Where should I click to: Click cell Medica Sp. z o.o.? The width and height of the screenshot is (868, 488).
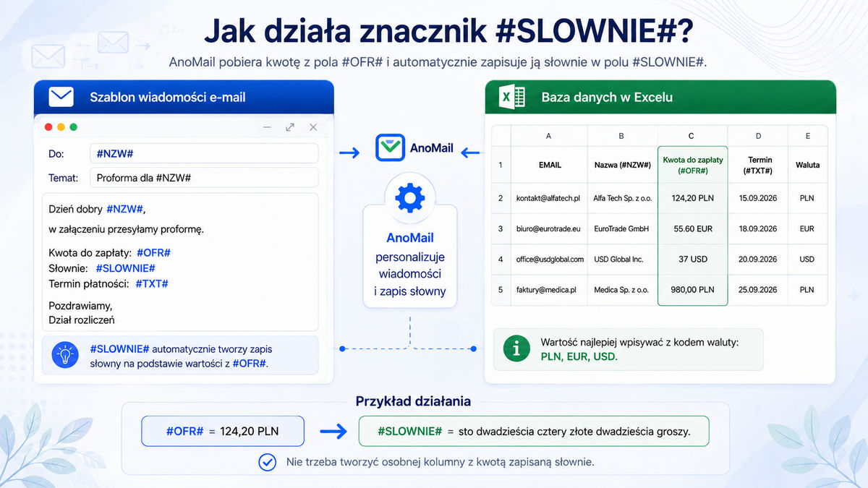tap(622, 290)
